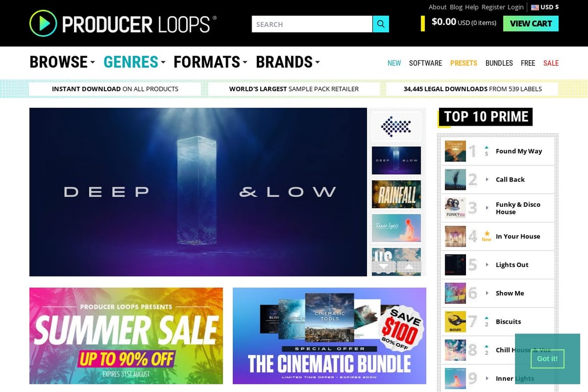Open the Brands dropdown menu
Screen dimensions: 588x392
[288, 62]
